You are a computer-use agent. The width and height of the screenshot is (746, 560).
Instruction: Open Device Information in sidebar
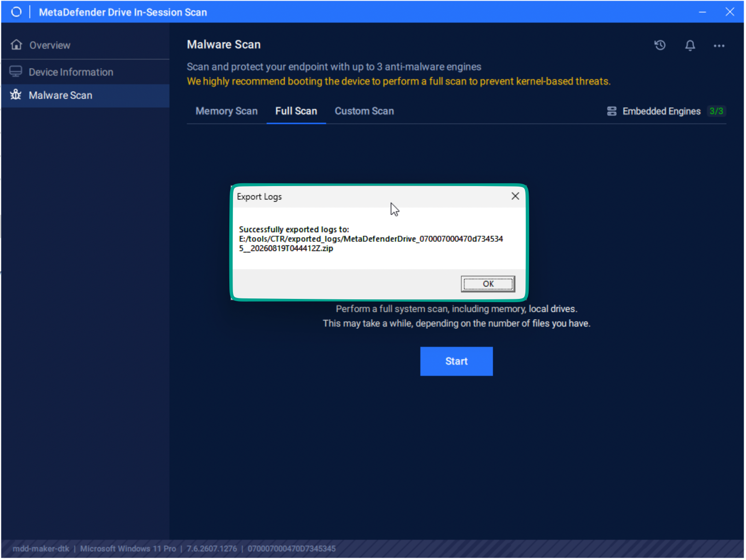click(x=85, y=72)
